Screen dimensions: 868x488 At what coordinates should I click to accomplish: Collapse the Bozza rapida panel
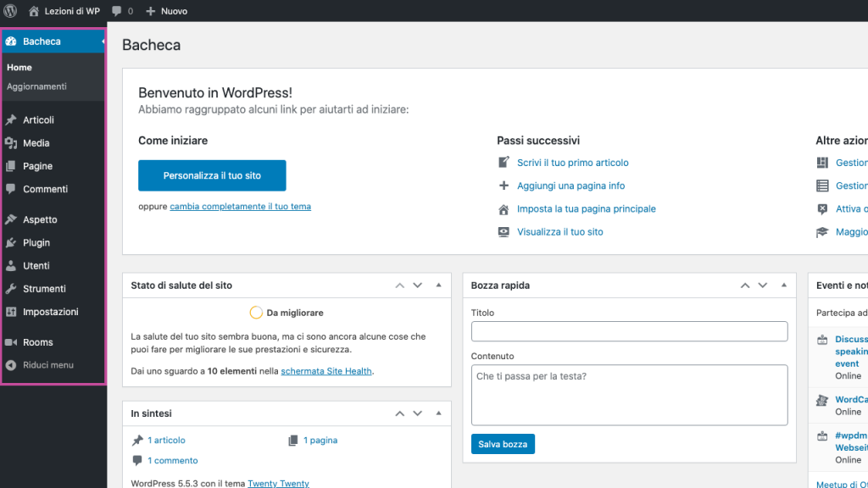[x=784, y=285]
